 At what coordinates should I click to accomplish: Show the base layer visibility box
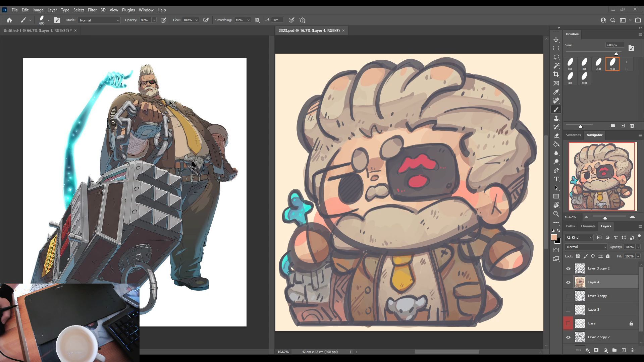click(x=568, y=323)
